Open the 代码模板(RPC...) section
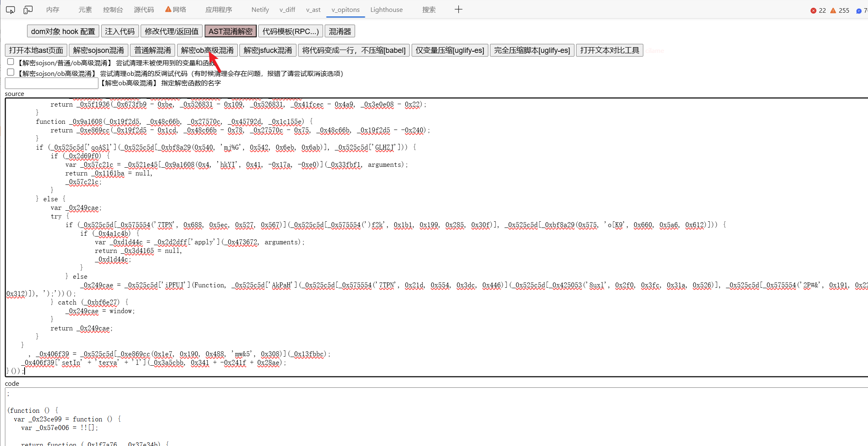Screen dimensions: 868x446 coord(290,31)
